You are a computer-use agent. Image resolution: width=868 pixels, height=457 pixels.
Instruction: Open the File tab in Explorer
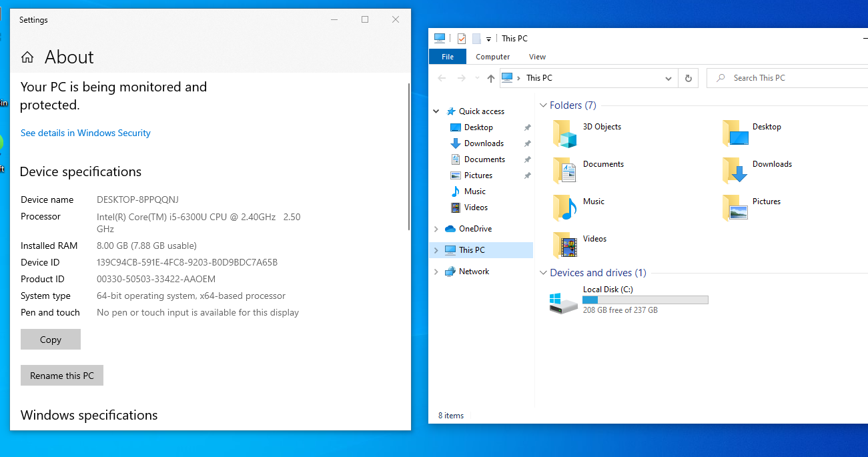tap(448, 57)
